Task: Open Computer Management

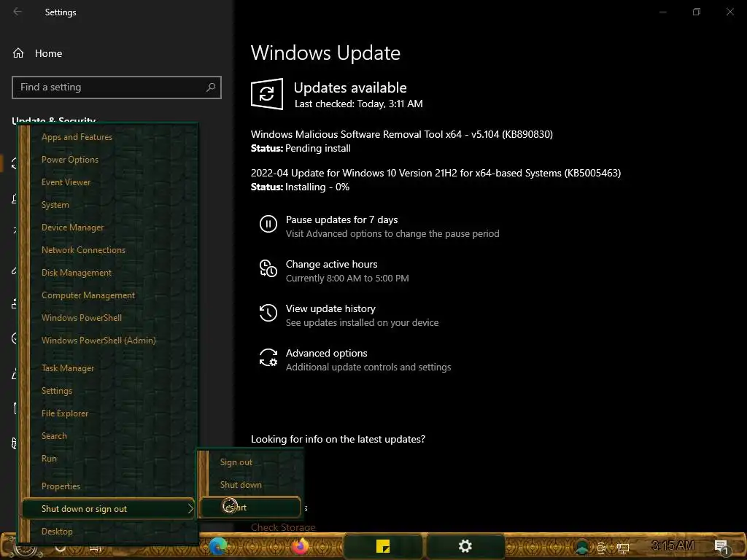Action: (88, 295)
